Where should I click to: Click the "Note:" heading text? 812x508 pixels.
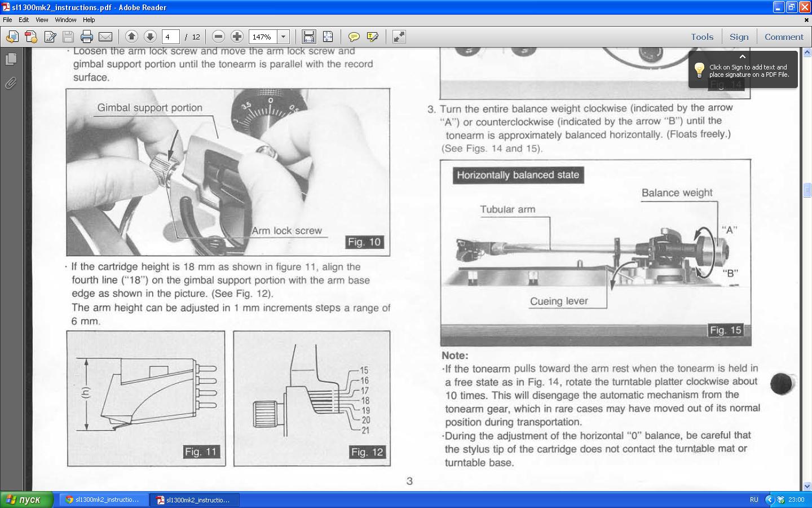(x=455, y=356)
